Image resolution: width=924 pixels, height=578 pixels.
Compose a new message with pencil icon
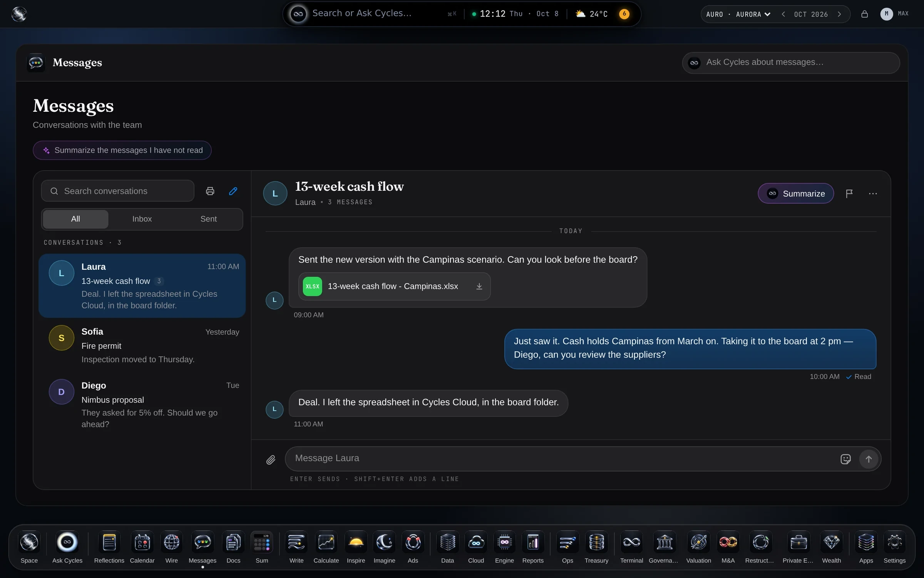tap(233, 191)
